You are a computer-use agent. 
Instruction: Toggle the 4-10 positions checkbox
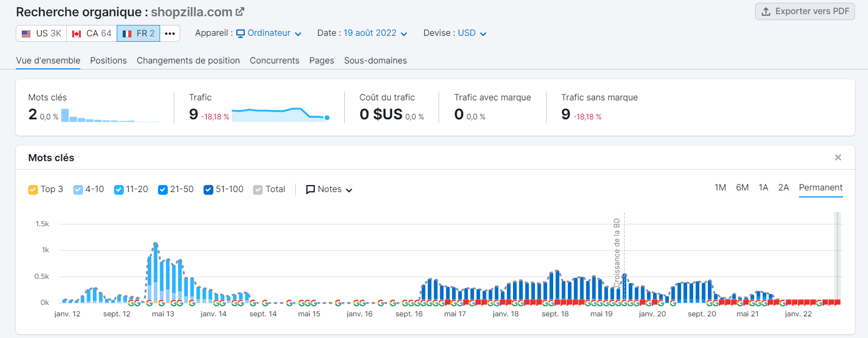coord(78,189)
